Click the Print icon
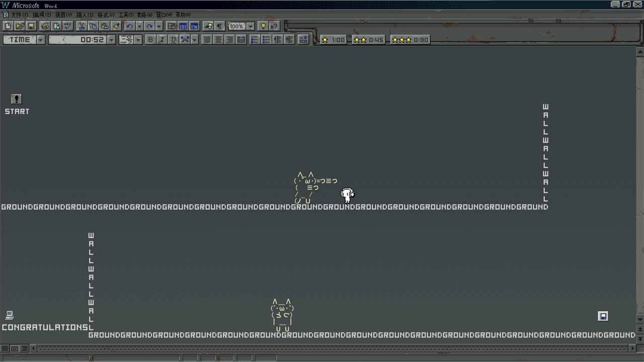644x362 pixels. point(45,26)
